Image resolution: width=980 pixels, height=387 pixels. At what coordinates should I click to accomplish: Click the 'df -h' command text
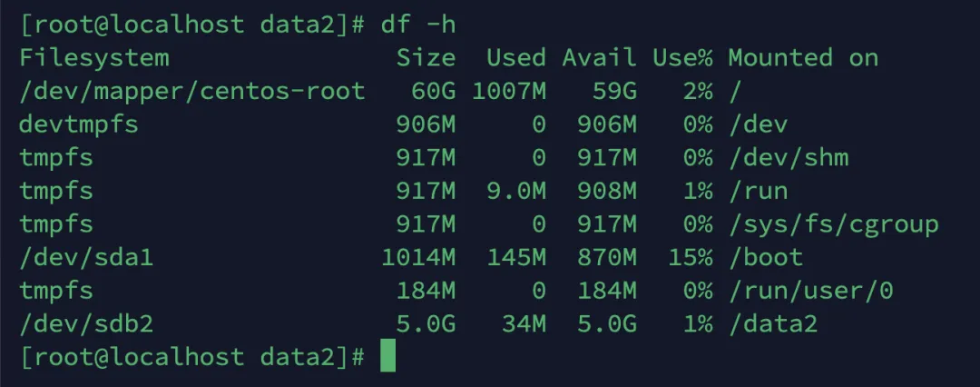pyautogui.click(x=418, y=25)
